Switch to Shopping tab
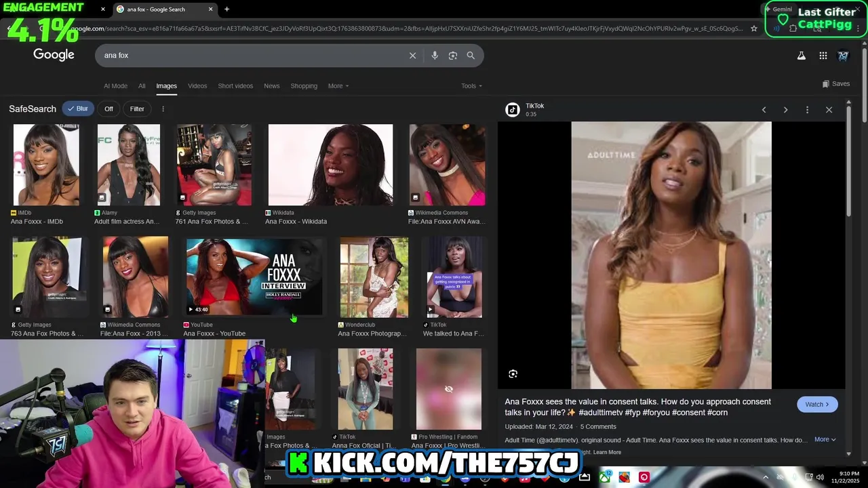 (304, 86)
